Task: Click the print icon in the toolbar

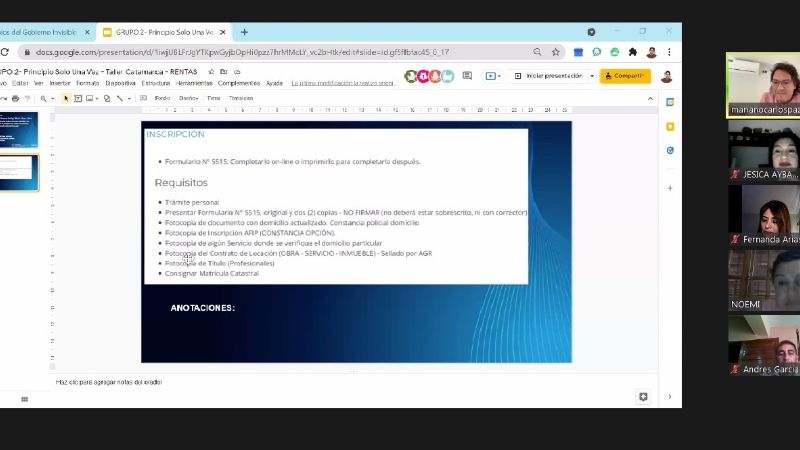Action: (x=15, y=98)
